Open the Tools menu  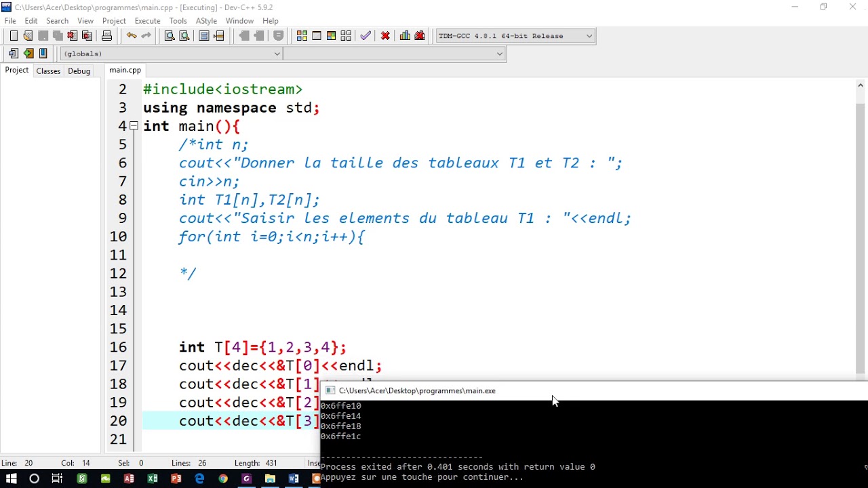[x=178, y=21]
